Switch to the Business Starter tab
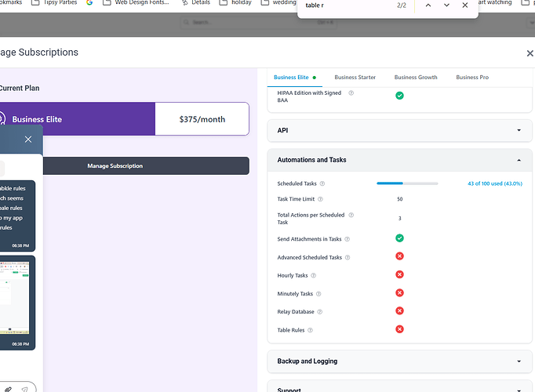The height and width of the screenshot is (392, 535). pyautogui.click(x=355, y=78)
